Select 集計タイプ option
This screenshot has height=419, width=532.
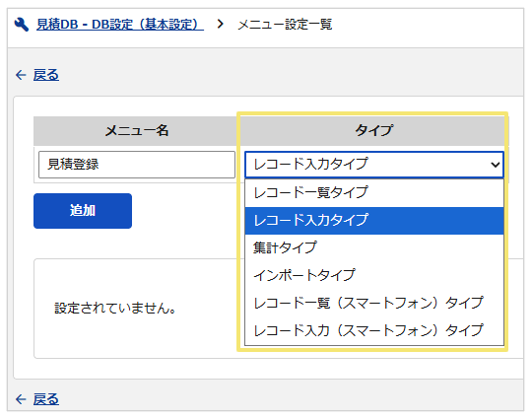pyautogui.click(x=374, y=247)
